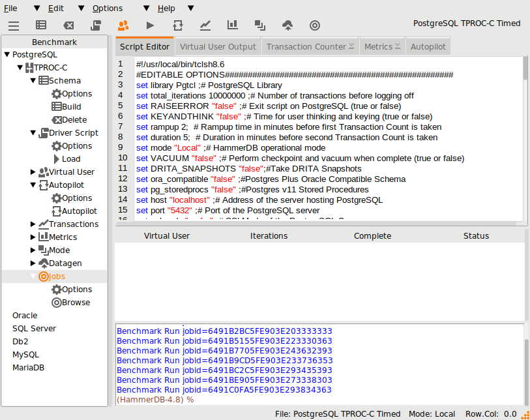Click the run play toolbar icon
Viewport: 530px width, 420px height.
[x=151, y=25]
